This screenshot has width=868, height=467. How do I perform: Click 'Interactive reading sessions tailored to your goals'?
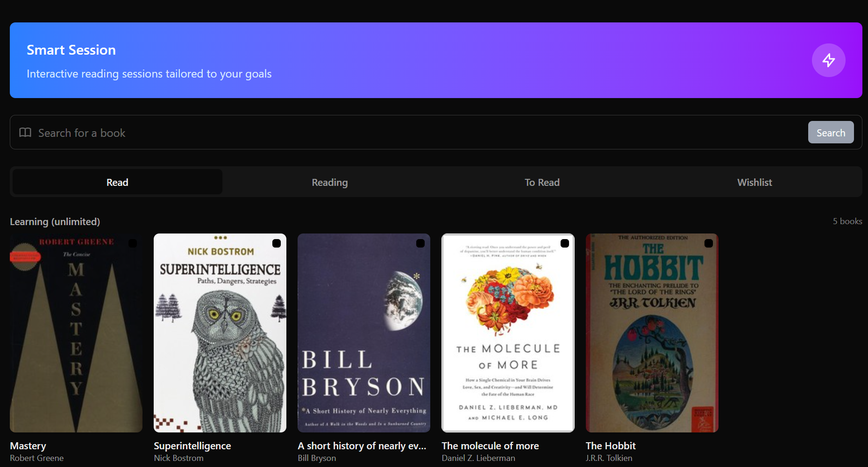pyautogui.click(x=149, y=74)
